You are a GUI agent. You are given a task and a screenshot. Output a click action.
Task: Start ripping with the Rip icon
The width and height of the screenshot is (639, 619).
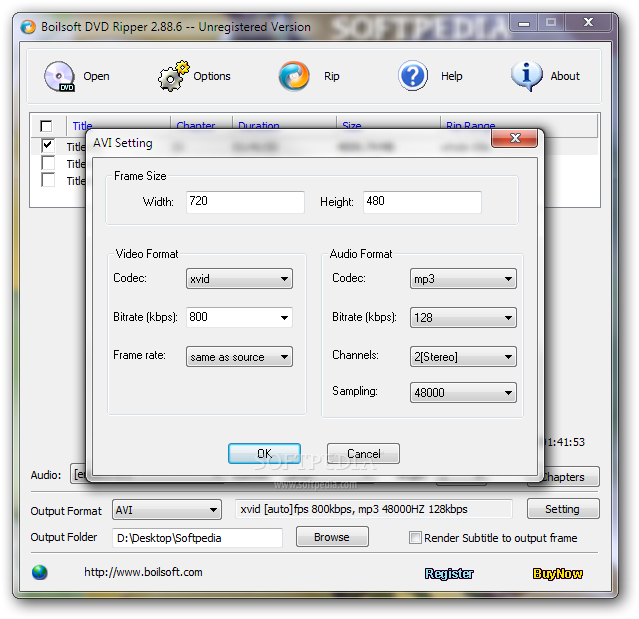(x=294, y=76)
